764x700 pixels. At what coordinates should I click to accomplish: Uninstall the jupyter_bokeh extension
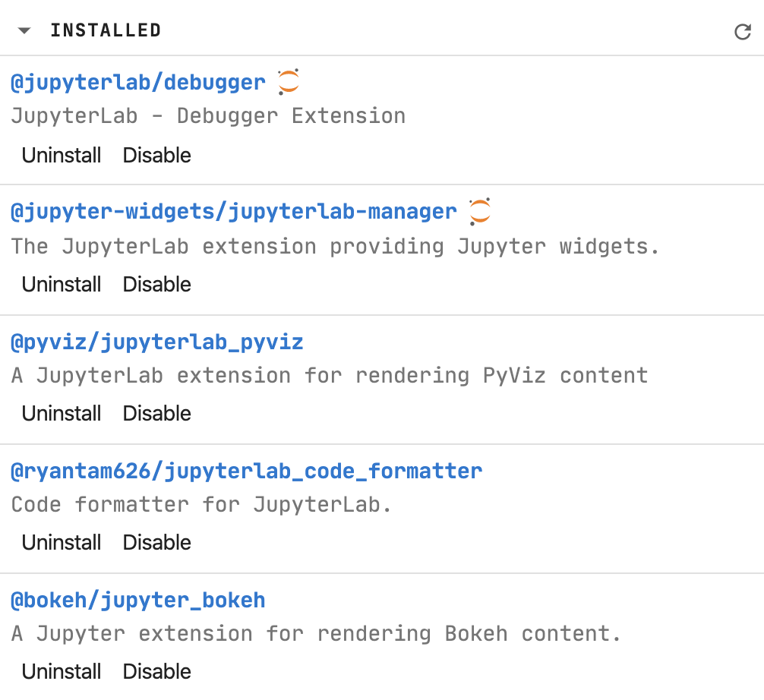tap(61, 671)
